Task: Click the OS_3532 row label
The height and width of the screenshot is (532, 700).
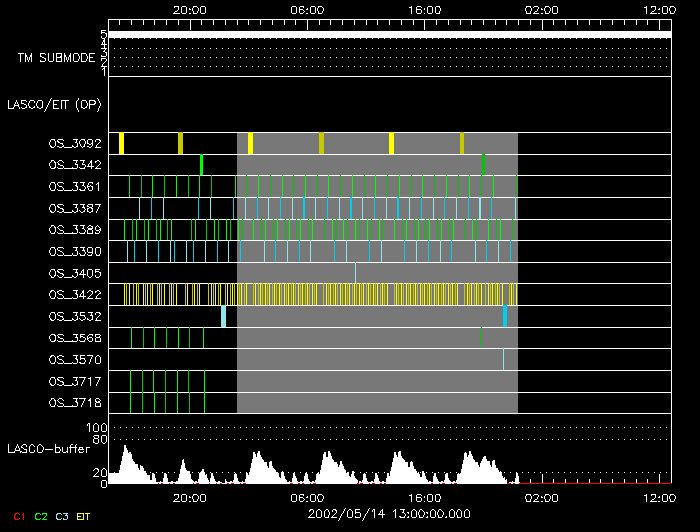Action: point(75,316)
